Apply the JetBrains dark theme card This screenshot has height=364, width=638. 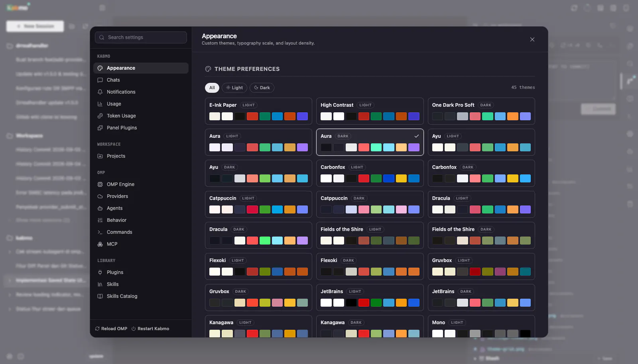[x=481, y=297]
